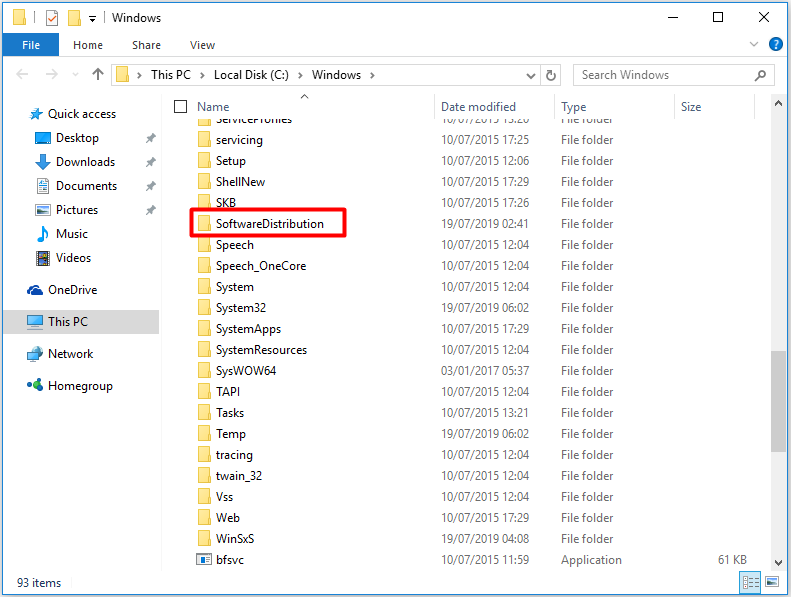Switch to the View ribbon tab
This screenshot has width=791, height=597.
tap(202, 45)
